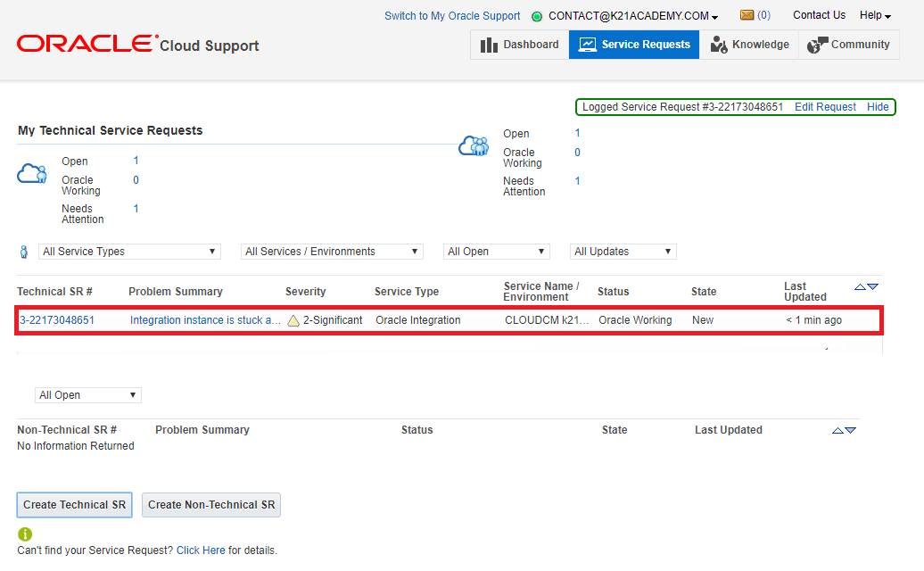Sort non-technical SR table descending arrow
The width and height of the screenshot is (924, 571).
point(850,431)
